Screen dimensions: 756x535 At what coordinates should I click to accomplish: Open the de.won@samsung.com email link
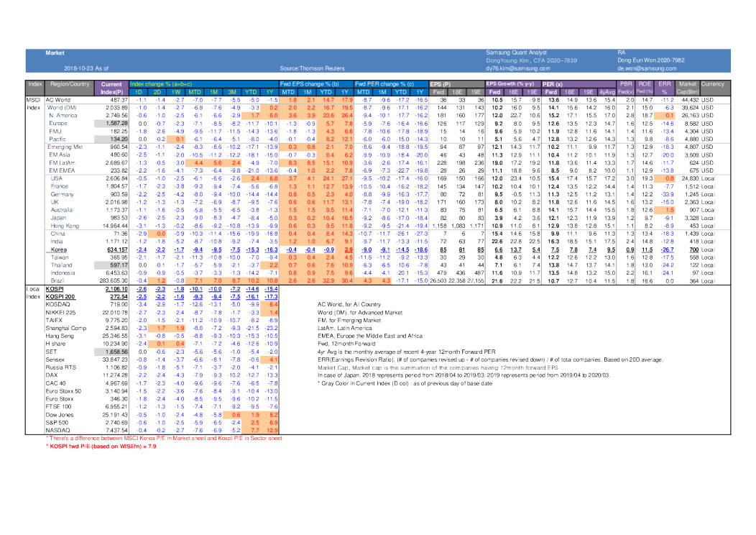click(x=641, y=68)
